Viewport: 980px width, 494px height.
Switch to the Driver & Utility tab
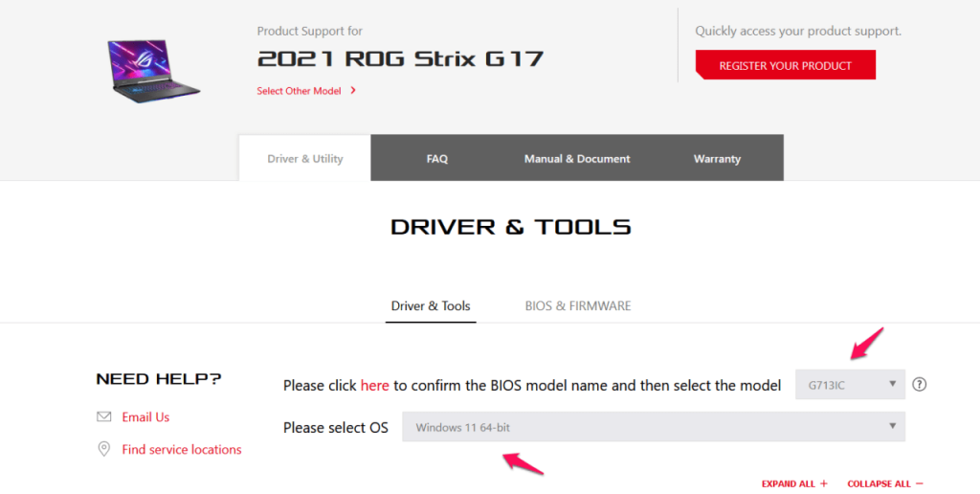point(305,158)
